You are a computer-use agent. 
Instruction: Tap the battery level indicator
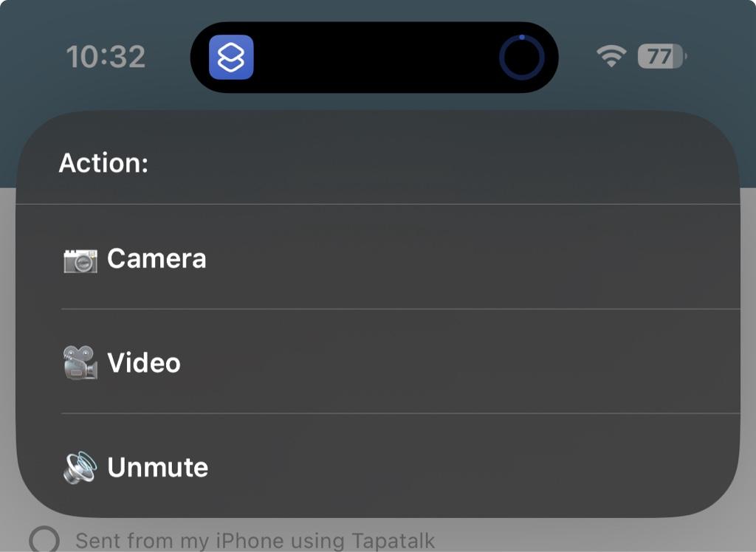pos(662,56)
